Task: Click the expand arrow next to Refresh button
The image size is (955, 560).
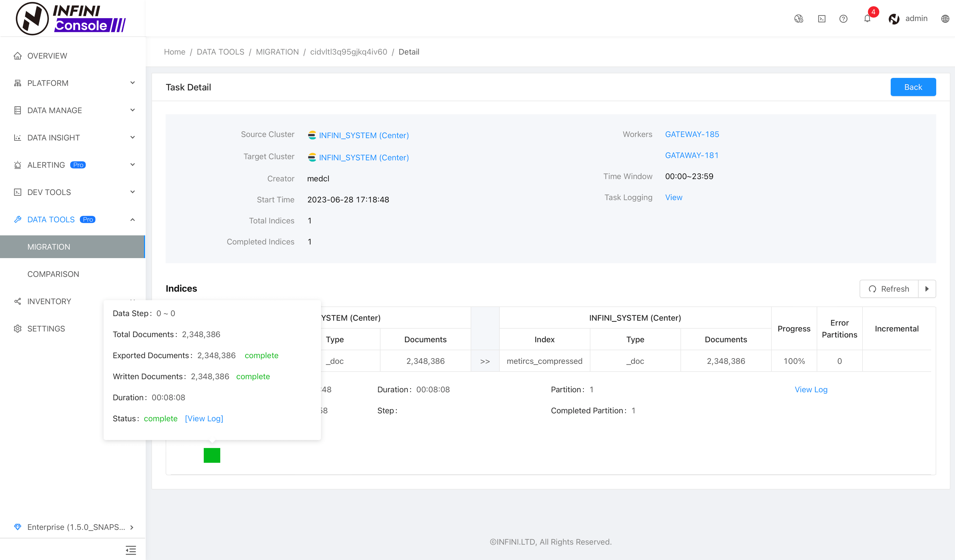Action: [x=927, y=289]
